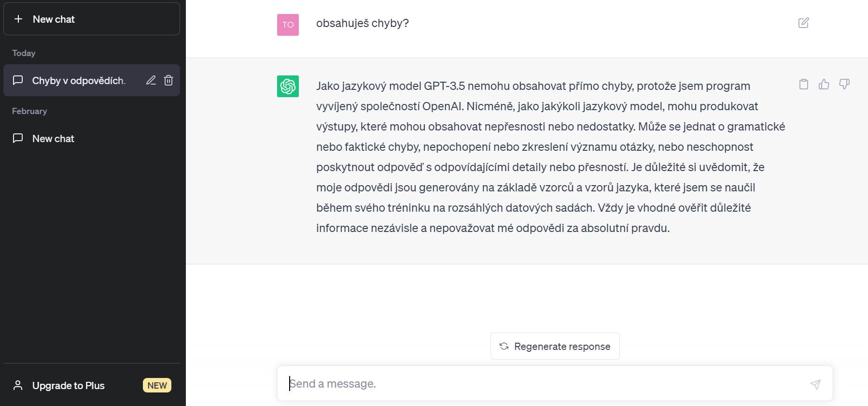This screenshot has height=406, width=868.
Task: Click the user profile icon beside Upgrade
Action: click(x=18, y=385)
